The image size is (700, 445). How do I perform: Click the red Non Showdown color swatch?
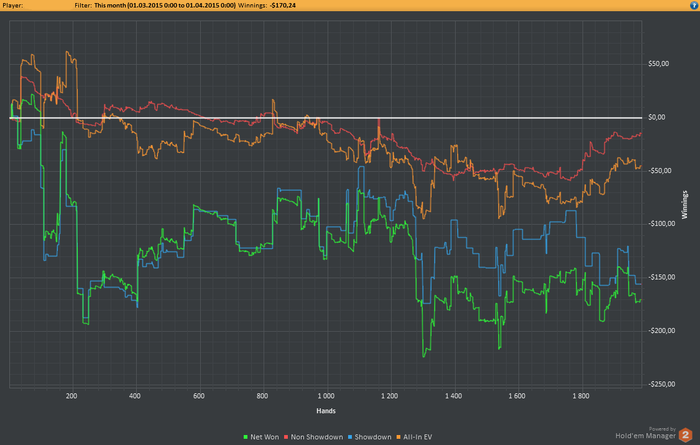point(286,437)
